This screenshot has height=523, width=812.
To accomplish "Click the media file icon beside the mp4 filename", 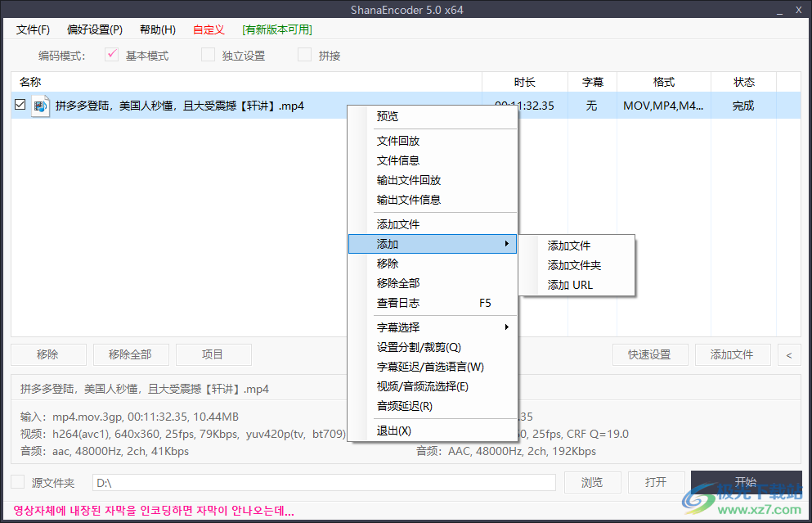I will [x=39, y=105].
